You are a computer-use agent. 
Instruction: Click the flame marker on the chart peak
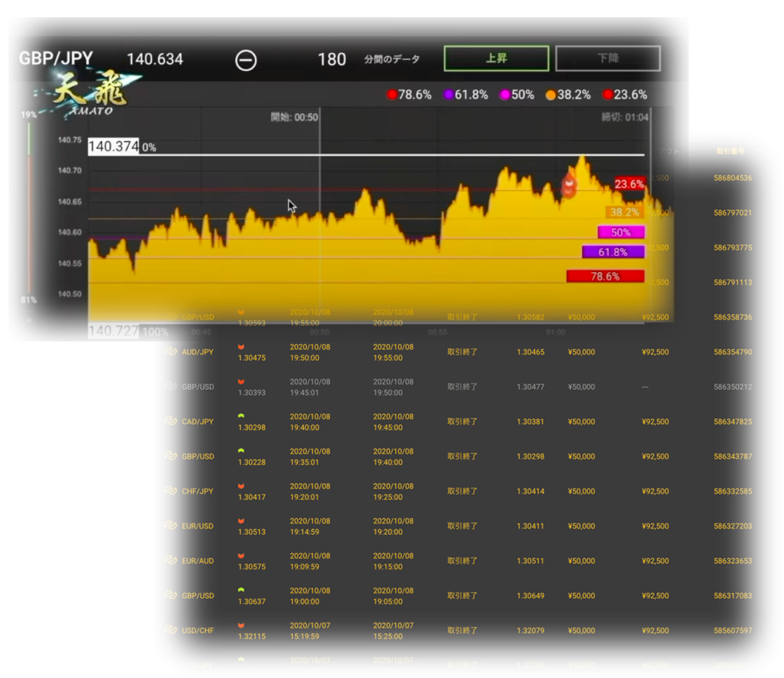tap(569, 186)
